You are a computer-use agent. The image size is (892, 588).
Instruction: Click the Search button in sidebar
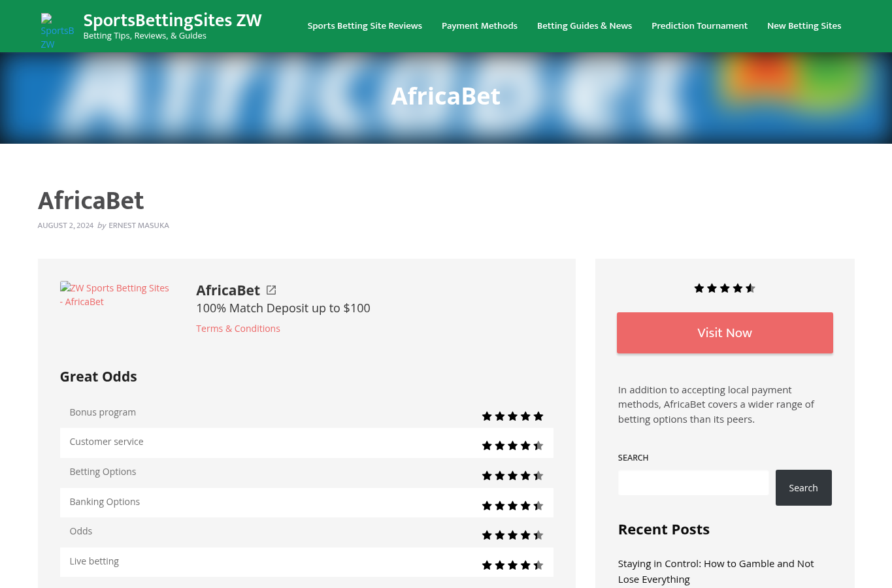(803, 487)
